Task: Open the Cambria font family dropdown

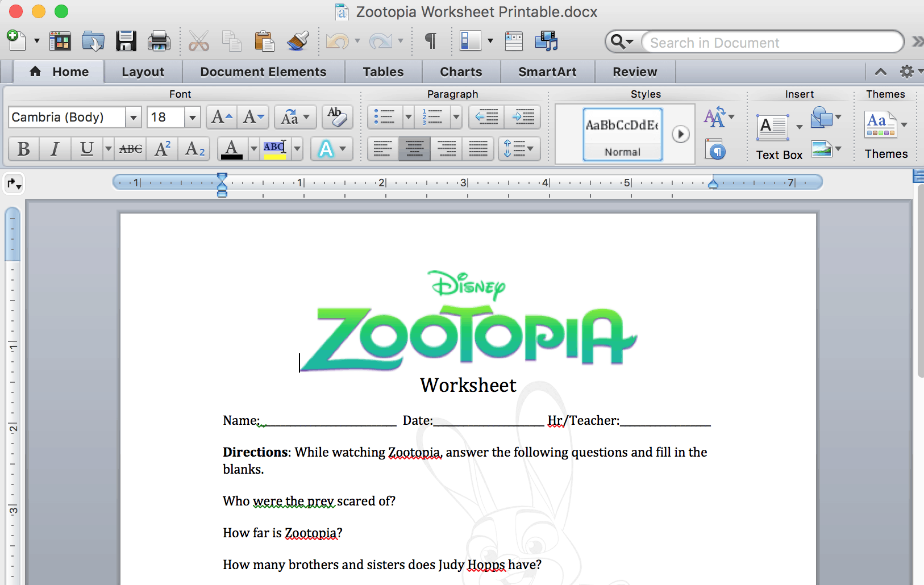Action: tap(134, 117)
